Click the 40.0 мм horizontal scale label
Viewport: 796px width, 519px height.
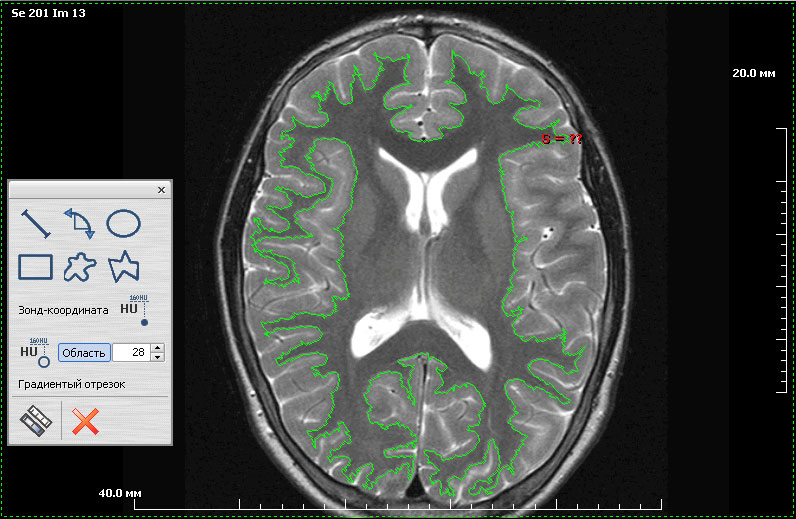click(120, 493)
